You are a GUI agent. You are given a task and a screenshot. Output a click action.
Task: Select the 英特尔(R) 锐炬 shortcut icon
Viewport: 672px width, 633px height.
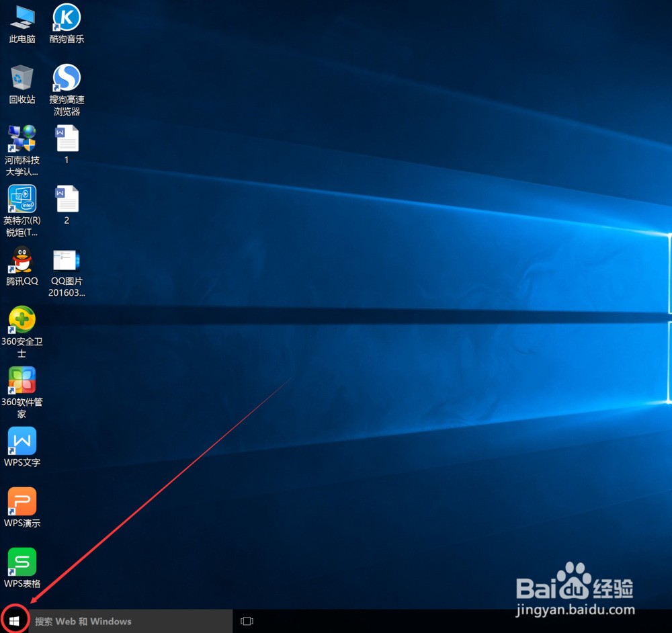(22, 198)
